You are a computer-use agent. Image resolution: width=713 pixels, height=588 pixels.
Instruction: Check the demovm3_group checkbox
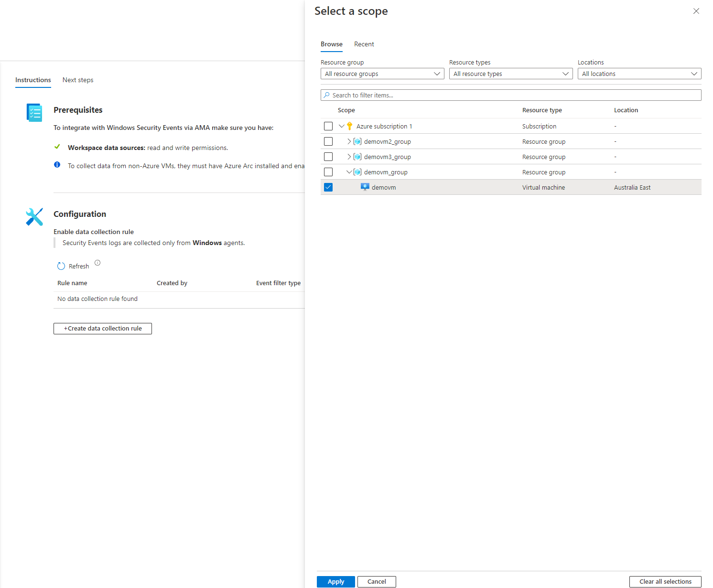point(328,156)
